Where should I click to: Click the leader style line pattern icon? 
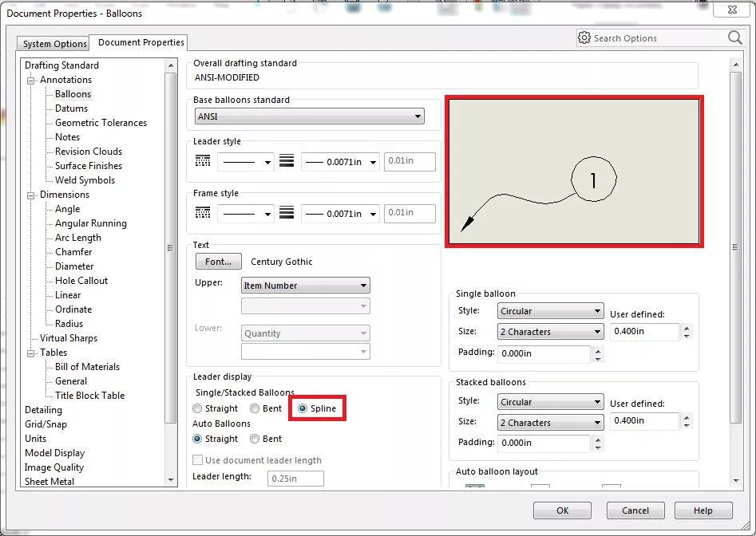(x=203, y=161)
